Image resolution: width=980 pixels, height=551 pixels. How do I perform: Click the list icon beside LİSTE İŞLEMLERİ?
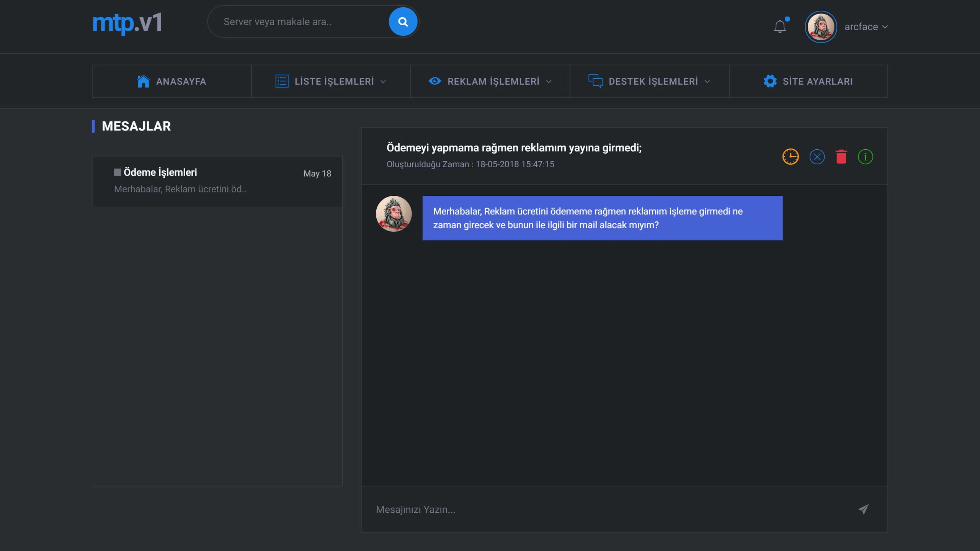(282, 81)
